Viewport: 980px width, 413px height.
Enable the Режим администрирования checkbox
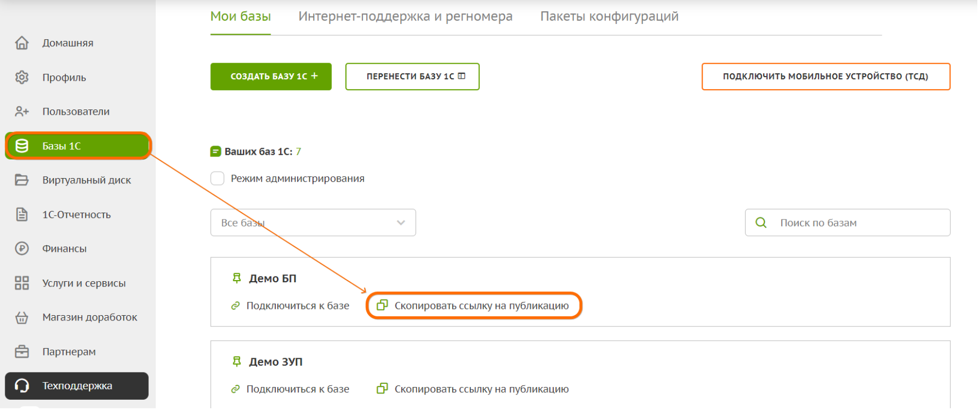(217, 179)
